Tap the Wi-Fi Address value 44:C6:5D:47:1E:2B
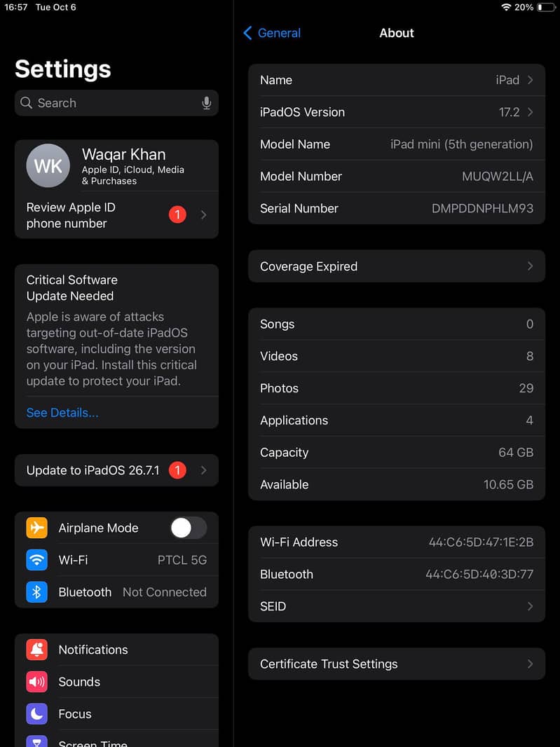560x747 pixels. click(481, 542)
